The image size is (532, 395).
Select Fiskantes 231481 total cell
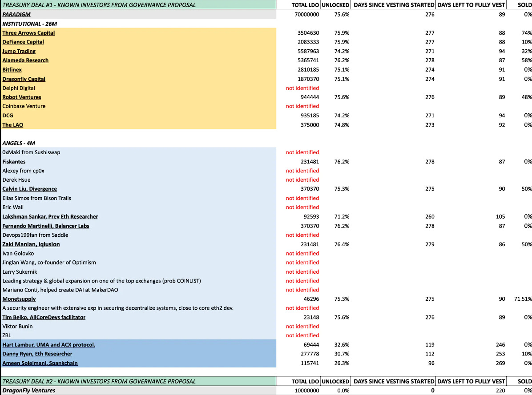tap(310, 162)
